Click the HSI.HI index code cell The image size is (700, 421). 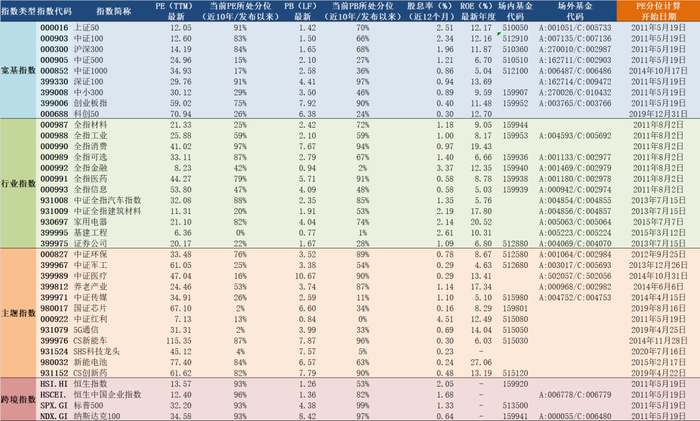pos(54,384)
